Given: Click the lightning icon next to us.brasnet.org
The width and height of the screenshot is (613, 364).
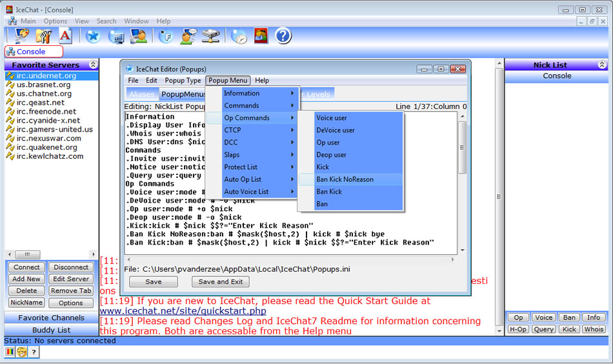Looking at the screenshot, I should coord(10,85).
